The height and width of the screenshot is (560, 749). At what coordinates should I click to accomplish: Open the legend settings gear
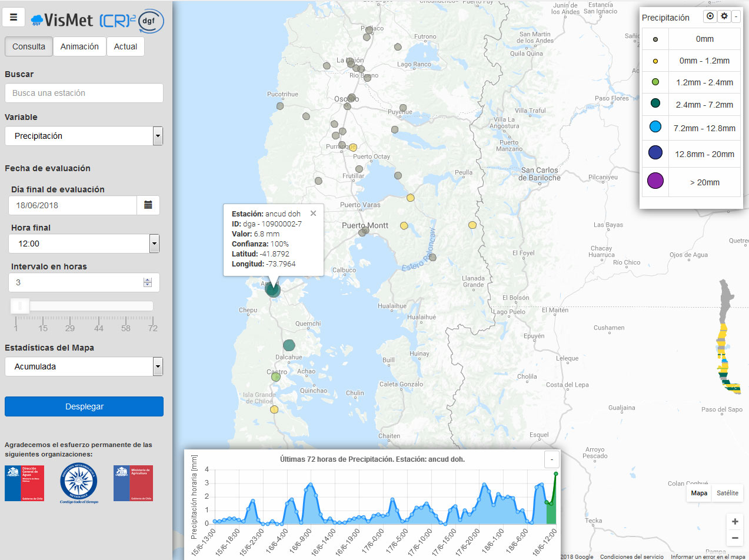[x=724, y=16]
